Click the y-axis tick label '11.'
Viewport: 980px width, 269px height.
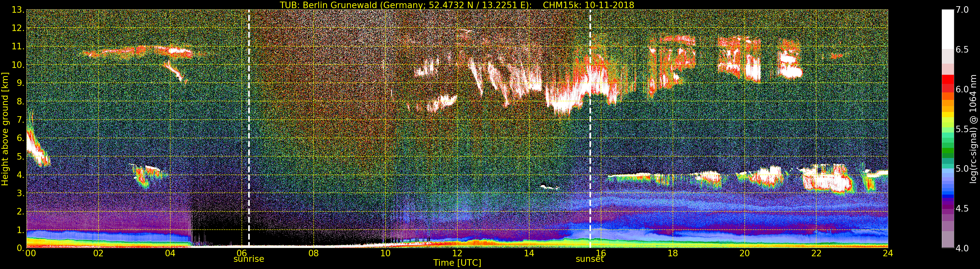[18, 46]
